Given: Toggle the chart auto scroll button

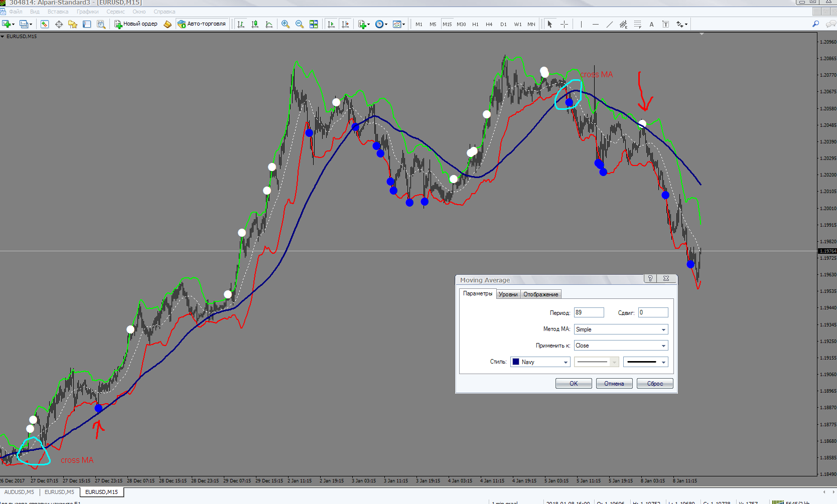Looking at the screenshot, I should click(331, 24).
